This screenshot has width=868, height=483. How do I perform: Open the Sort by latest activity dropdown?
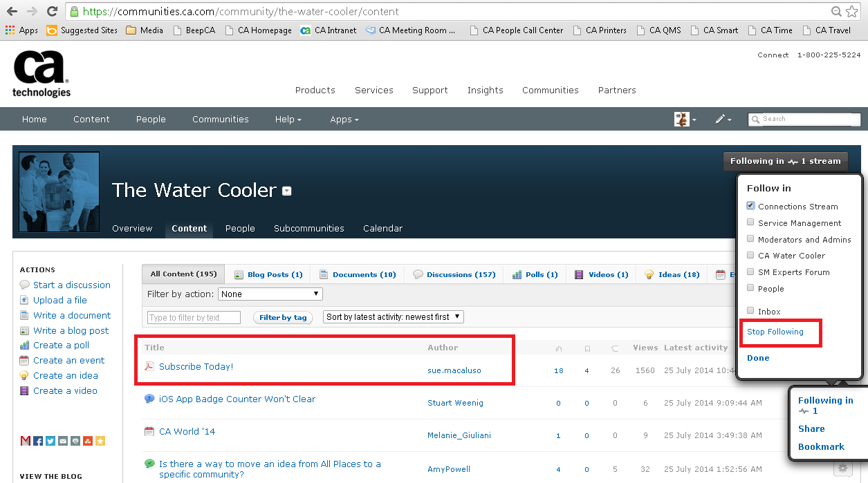click(394, 317)
